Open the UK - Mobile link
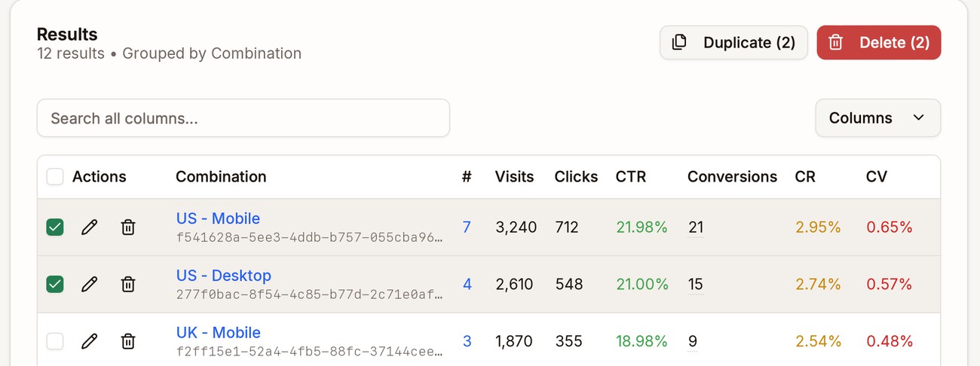 (218, 332)
